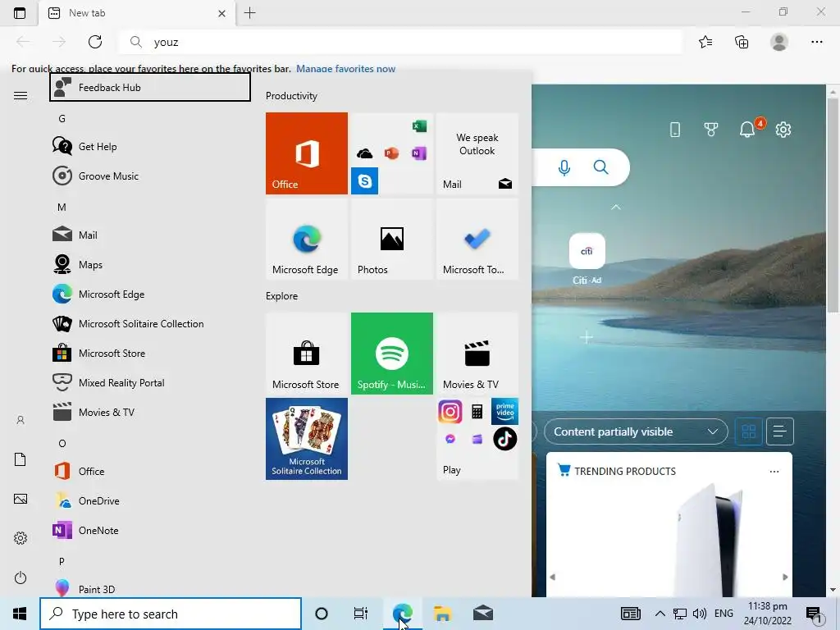
Task: Launch OneDrive from app list
Action: [x=150, y=500]
